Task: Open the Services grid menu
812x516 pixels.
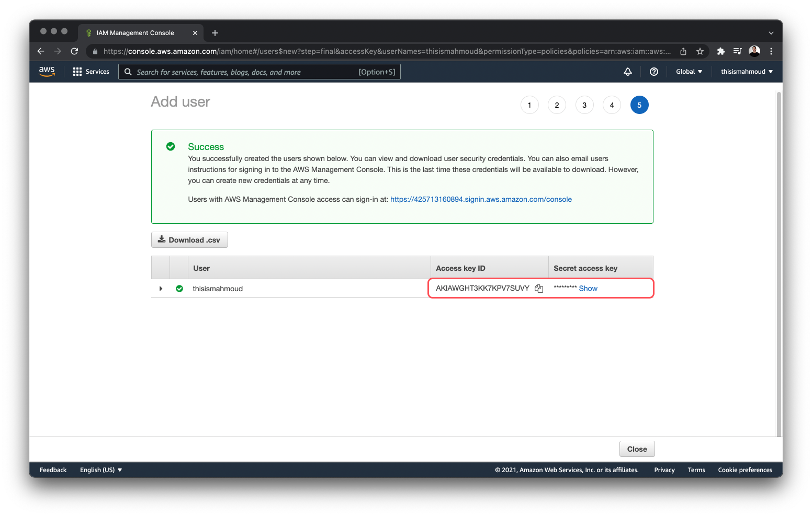Action: pyautogui.click(x=91, y=72)
